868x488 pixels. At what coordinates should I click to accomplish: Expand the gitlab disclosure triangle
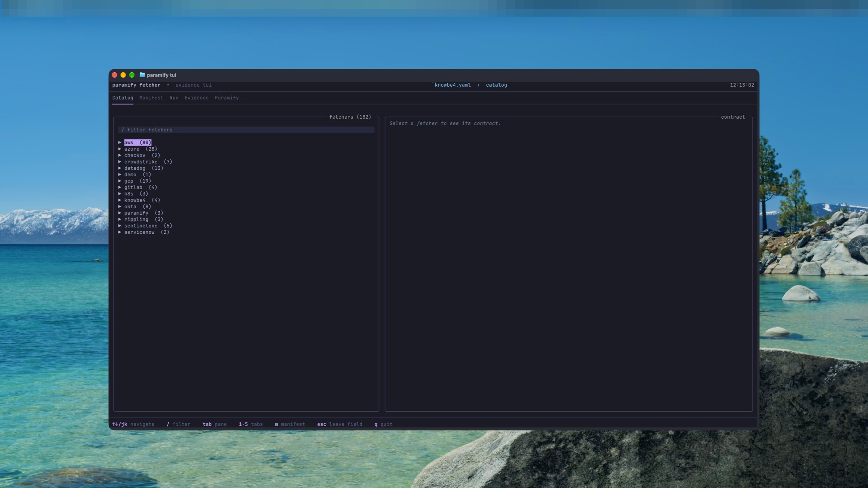click(120, 187)
